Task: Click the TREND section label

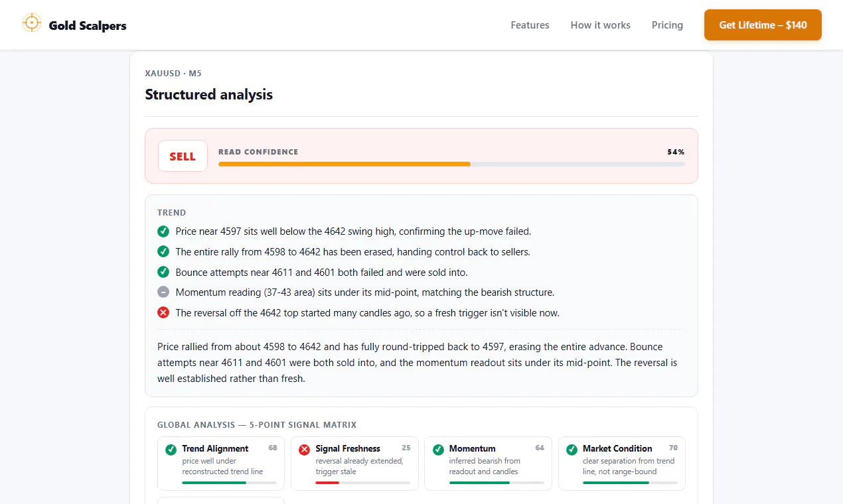Action: pyautogui.click(x=172, y=213)
